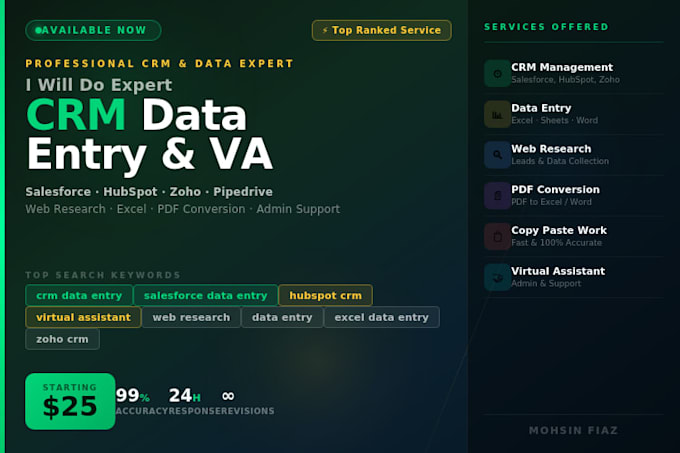This screenshot has width=680, height=453.
Task: Select the 'web research' keyword tag
Action: [x=191, y=317]
